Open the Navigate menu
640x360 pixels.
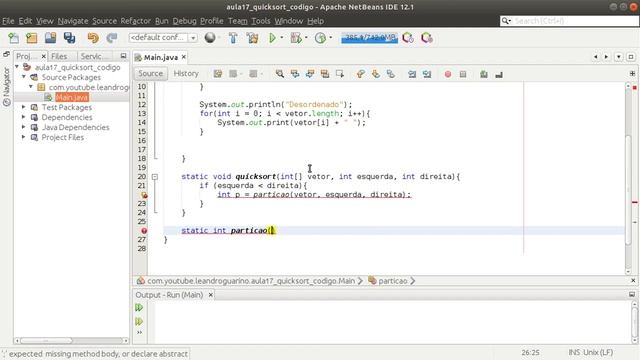click(73, 21)
